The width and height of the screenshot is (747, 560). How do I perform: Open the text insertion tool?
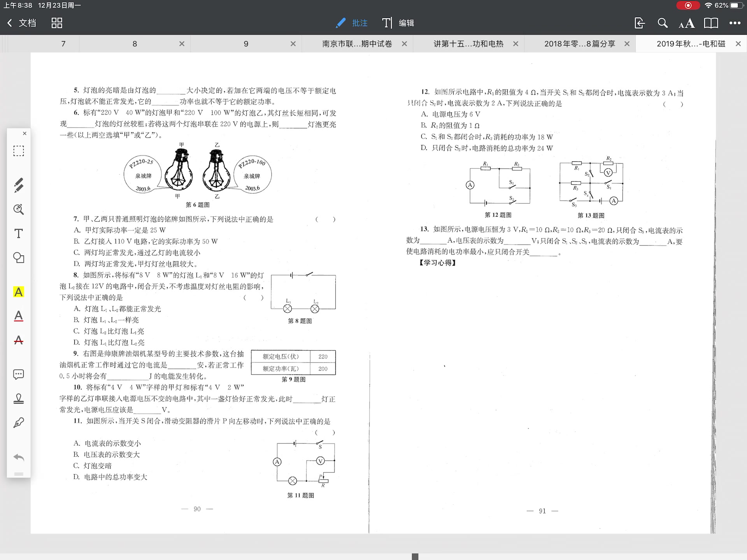[x=18, y=233]
